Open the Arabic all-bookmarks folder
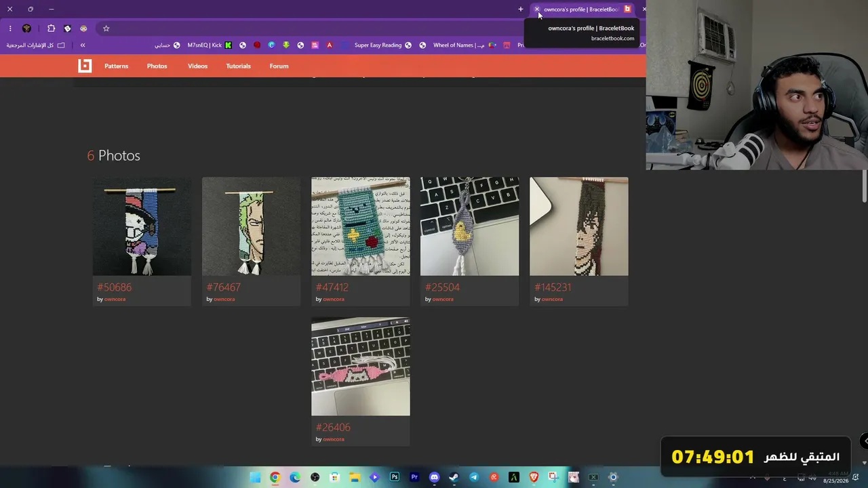The image size is (868, 488). 36,45
